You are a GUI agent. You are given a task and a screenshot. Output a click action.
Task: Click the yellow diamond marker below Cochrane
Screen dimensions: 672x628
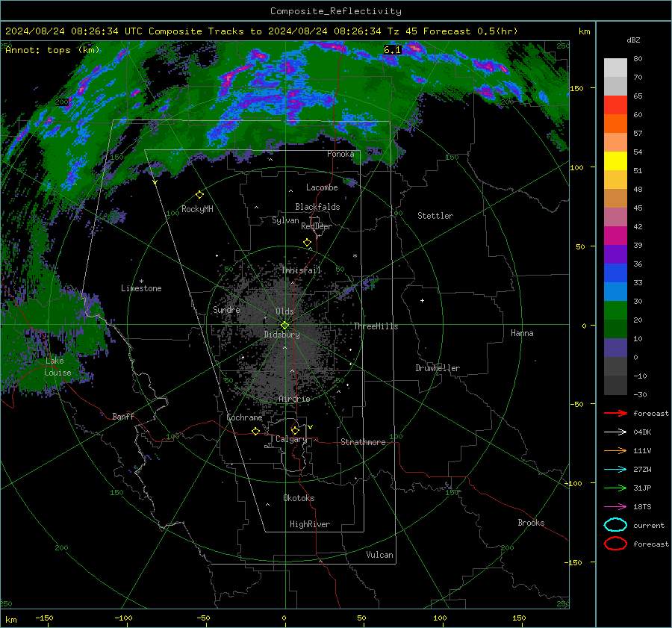click(255, 431)
